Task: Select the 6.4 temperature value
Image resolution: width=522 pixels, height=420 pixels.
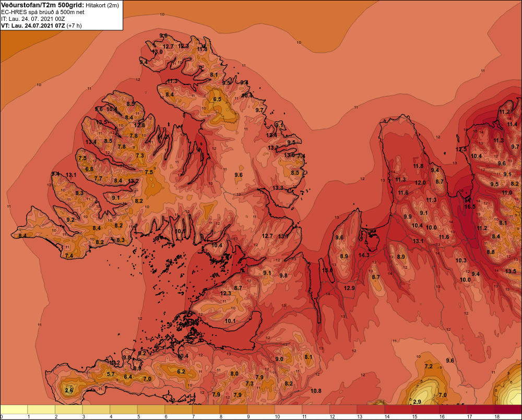Action: click(x=128, y=377)
